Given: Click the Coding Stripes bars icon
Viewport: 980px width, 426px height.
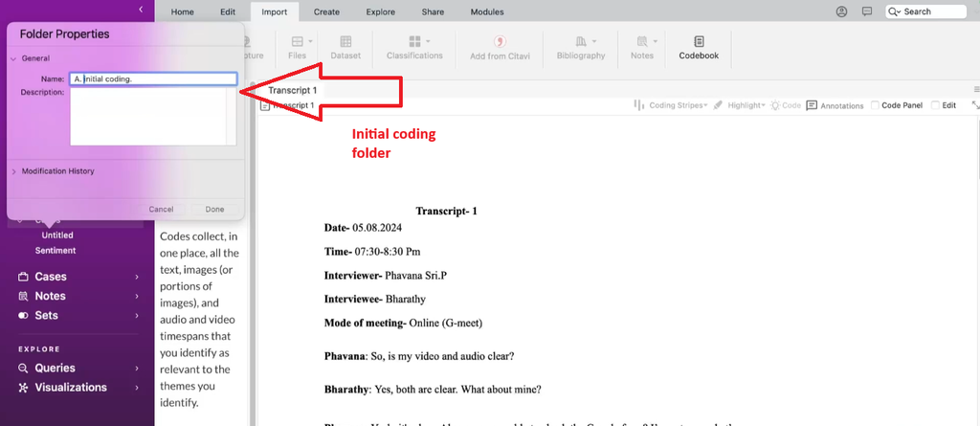Looking at the screenshot, I should pos(638,105).
